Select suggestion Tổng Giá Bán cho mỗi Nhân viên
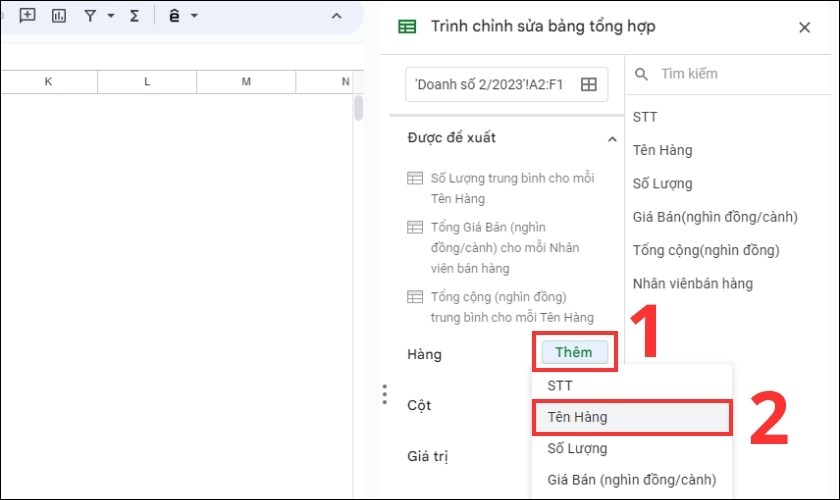This screenshot has height=500, width=840. coord(505,248)
